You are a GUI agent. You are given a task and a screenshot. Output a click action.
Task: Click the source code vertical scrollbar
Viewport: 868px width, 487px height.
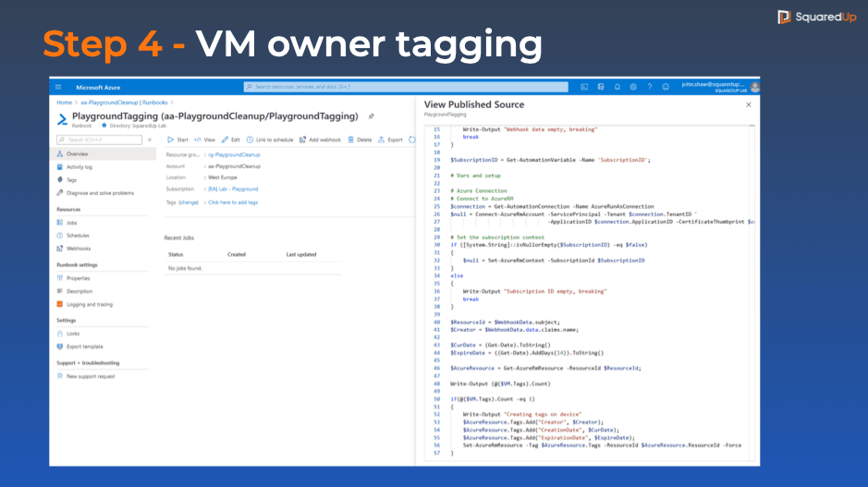(752, 292)
